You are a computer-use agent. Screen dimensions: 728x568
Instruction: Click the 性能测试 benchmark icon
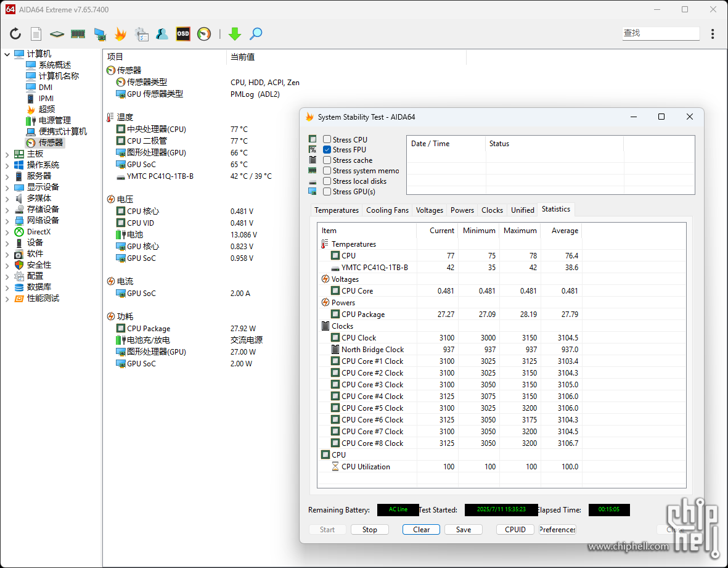pyautogui.click(x=19, y=298)
